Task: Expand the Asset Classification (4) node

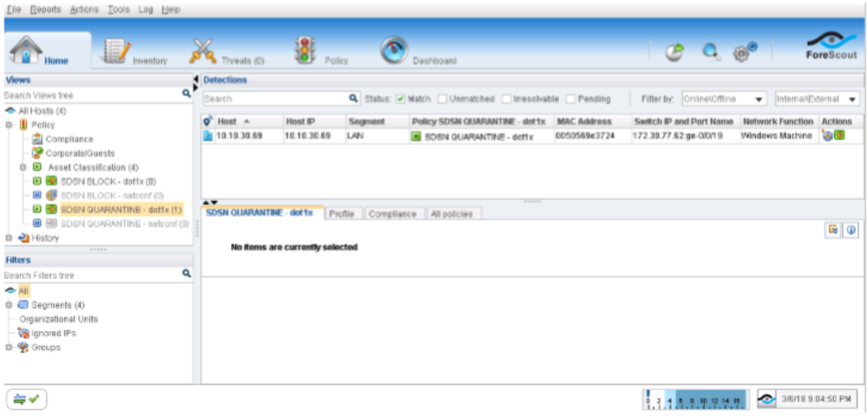Action: point(23,167)
